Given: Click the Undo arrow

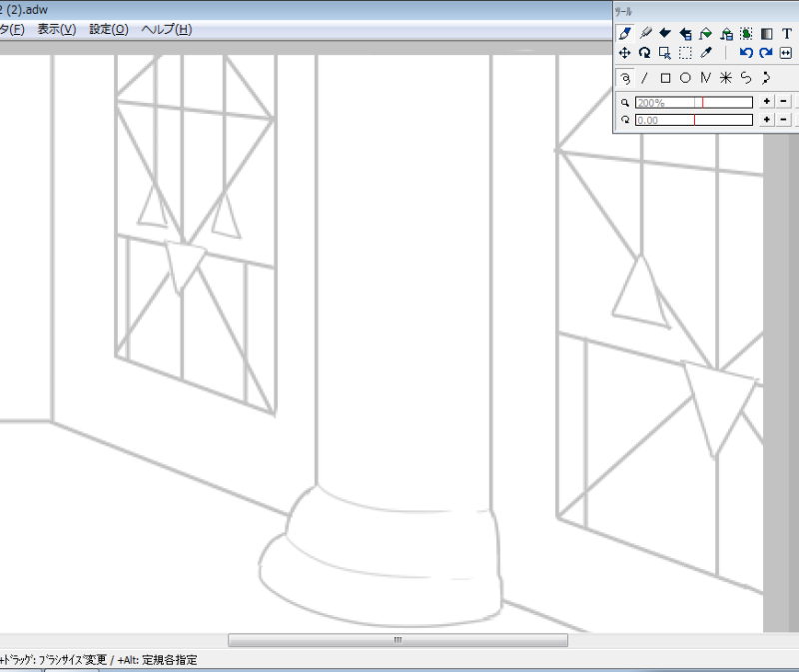Looking at the screenshot, I should [x=746, y=53].
